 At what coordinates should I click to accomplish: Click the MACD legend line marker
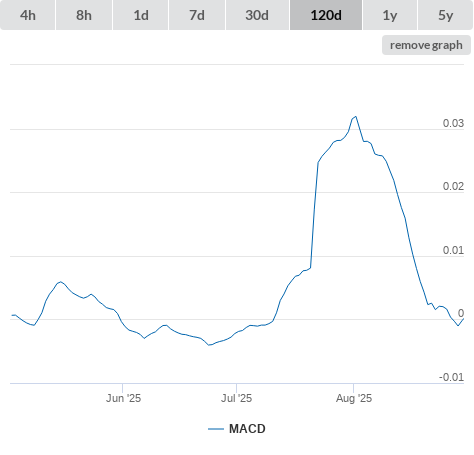[216, 429]
